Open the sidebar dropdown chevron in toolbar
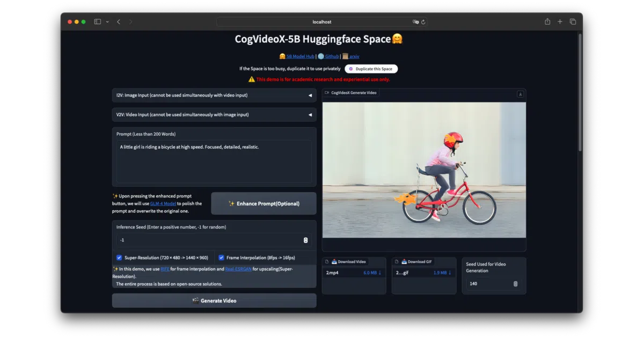The height and width of the screenshot is (338, 644). [x=107, y=21]
